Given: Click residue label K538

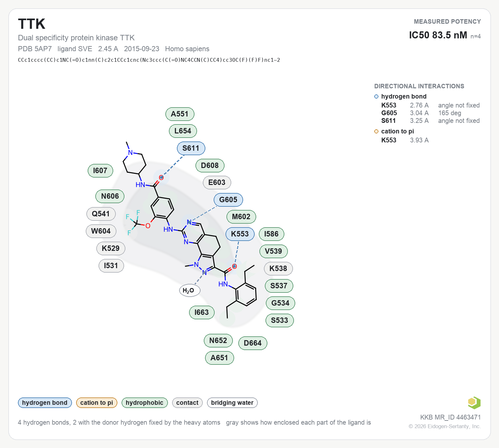Looking at the screenshot, I should pyautogui.click(x=278, y=268).
